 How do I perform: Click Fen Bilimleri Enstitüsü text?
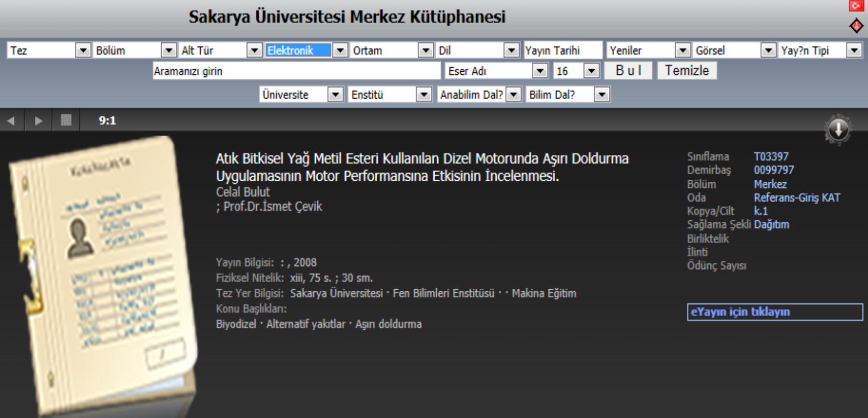point(444,293)
